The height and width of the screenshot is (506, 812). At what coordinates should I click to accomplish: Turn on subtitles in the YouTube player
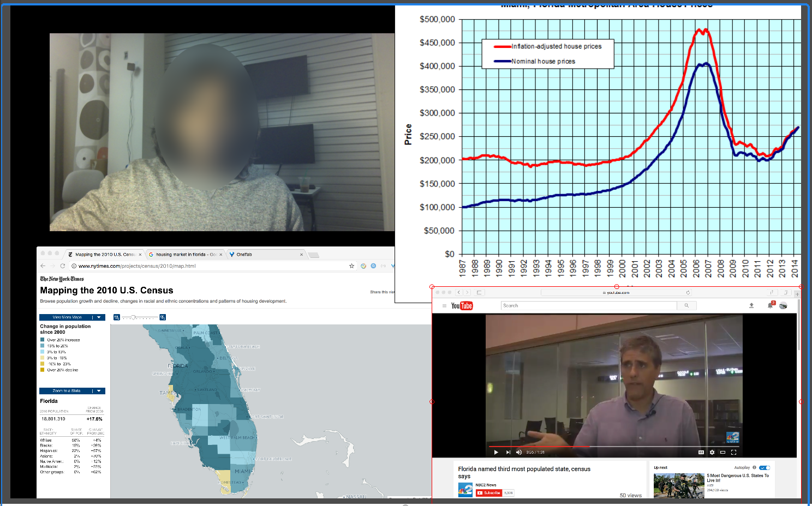pos(701,452)
